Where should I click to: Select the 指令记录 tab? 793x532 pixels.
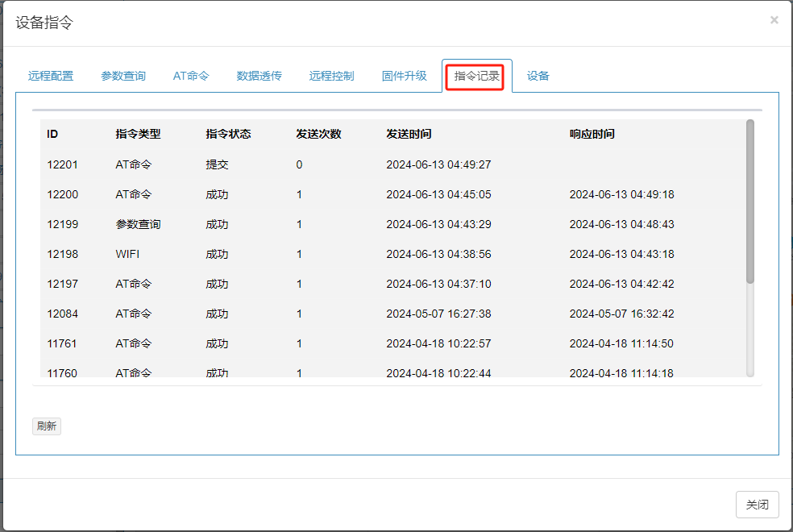pos(476,77)
